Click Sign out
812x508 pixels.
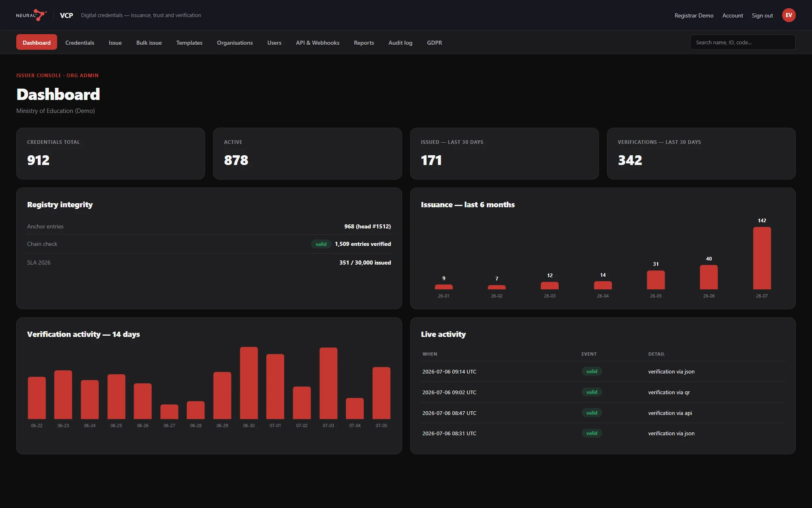coord(762,15)
